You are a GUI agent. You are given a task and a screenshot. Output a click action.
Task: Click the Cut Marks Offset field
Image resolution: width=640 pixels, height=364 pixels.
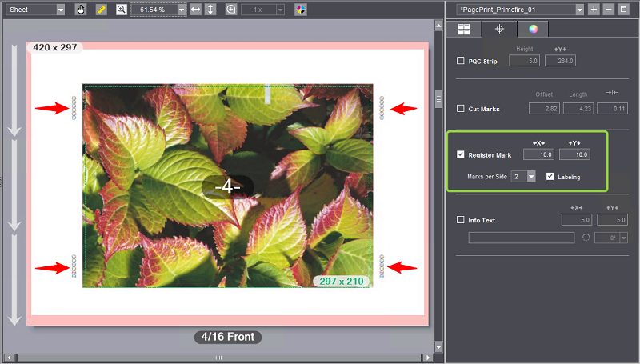(544, 108)
